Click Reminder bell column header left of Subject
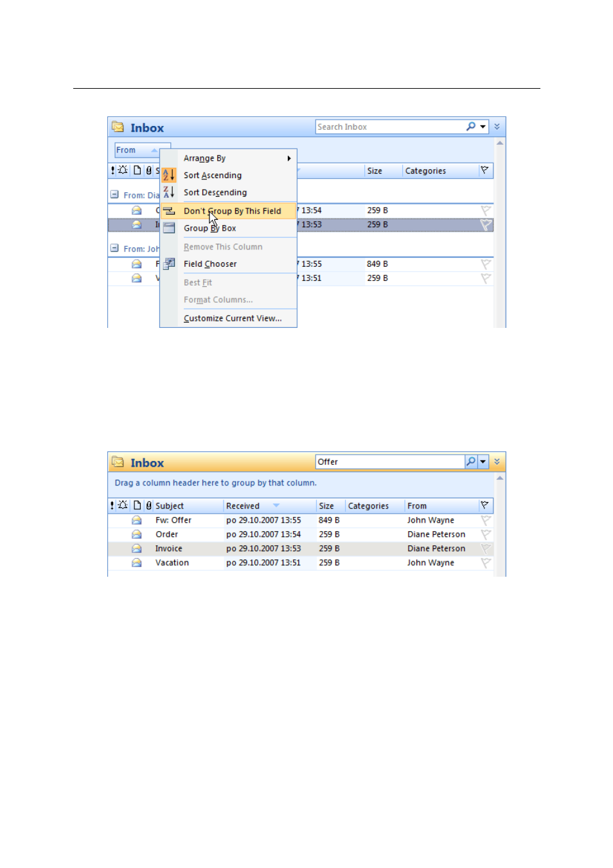Image resolution: width=613 pixels, height=868 pixels. click(x=123, y=505)
